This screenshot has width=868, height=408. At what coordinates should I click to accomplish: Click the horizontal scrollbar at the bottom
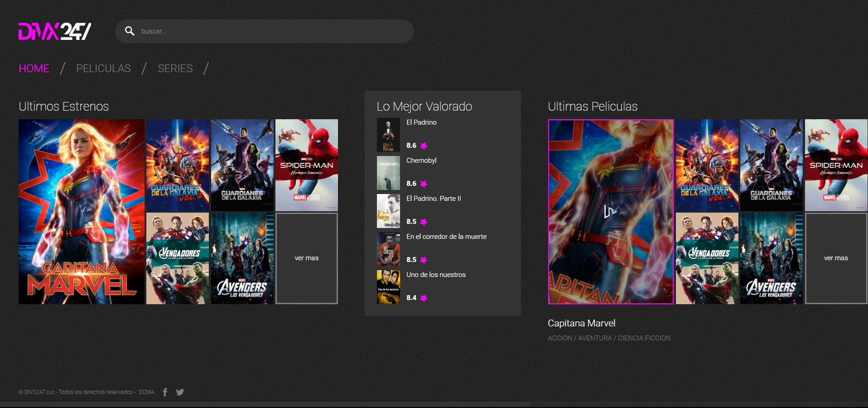click(x=265, y=404)
